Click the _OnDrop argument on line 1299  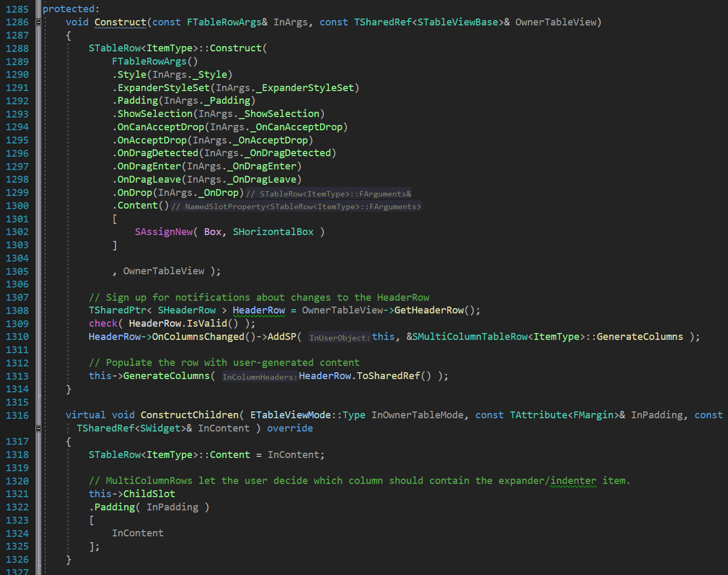[x=218, y=193]
